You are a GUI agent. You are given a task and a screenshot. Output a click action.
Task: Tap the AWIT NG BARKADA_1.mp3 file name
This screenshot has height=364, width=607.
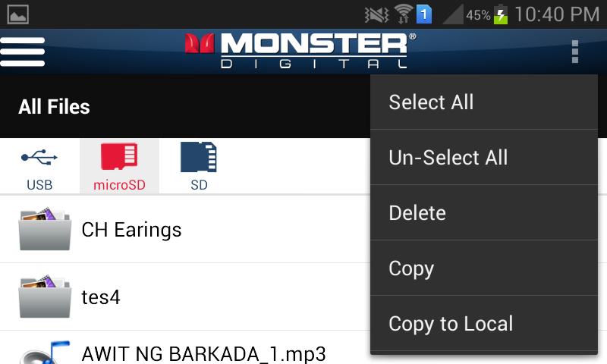click(x=203, y=353)
